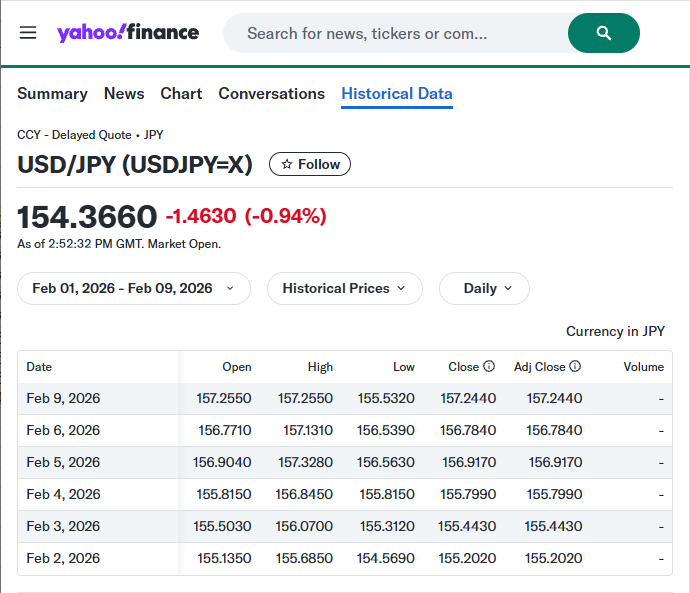Click the Currency in JPY label
Image resolution: width=690 pixels, height=593 pixels.
point(615,331)
